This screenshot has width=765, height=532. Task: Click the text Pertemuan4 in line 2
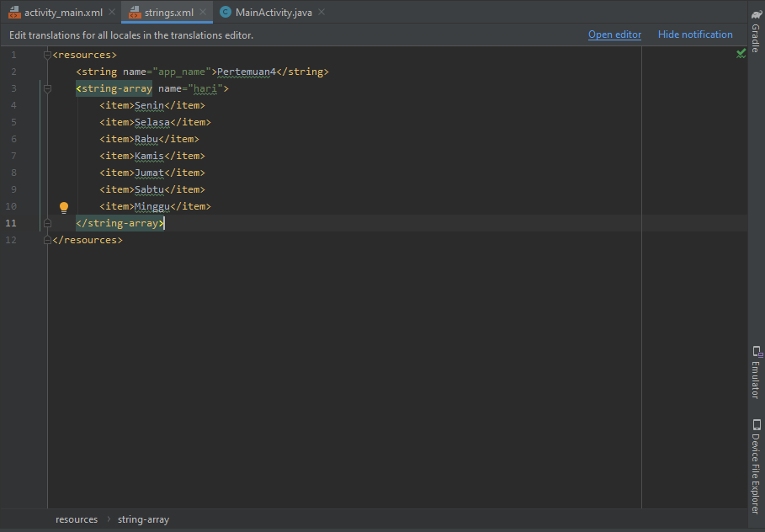point(247,72)
